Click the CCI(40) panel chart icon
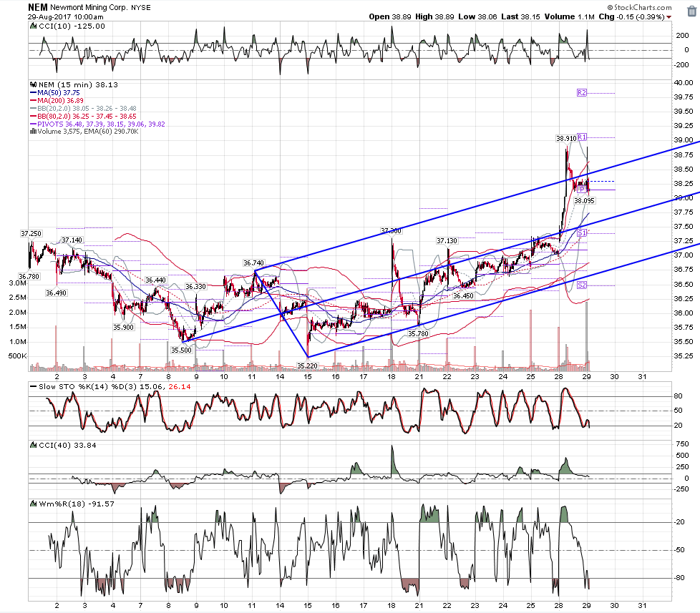 point(33,445)
